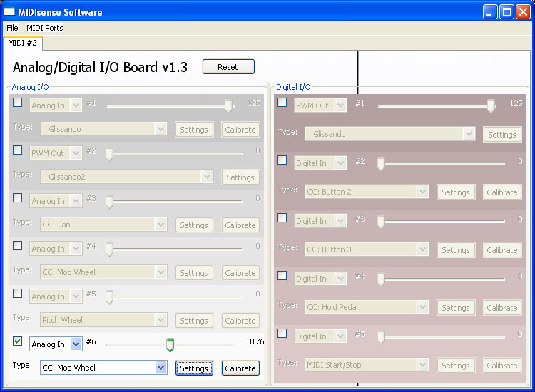Click the analog #6 value 8176
The image size is (535, 392).
[255, 341]
